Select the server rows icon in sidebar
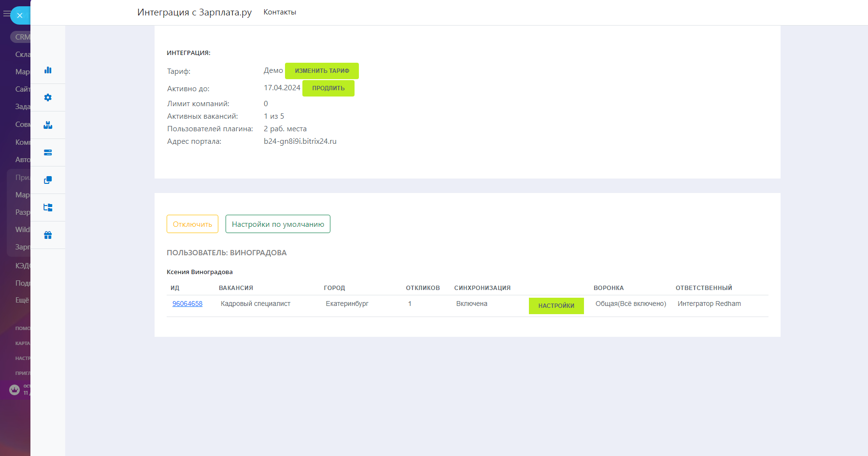 [x=48, y=152]
